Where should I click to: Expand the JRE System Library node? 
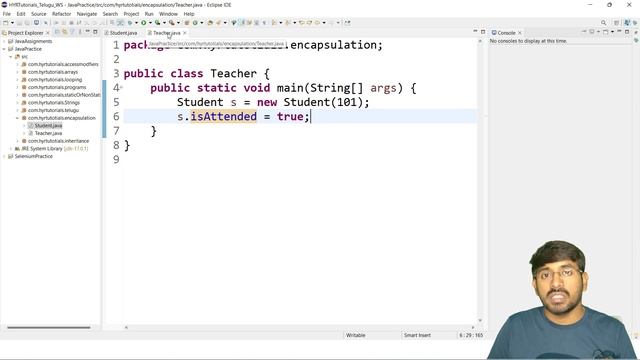click(x=11, y=149)
